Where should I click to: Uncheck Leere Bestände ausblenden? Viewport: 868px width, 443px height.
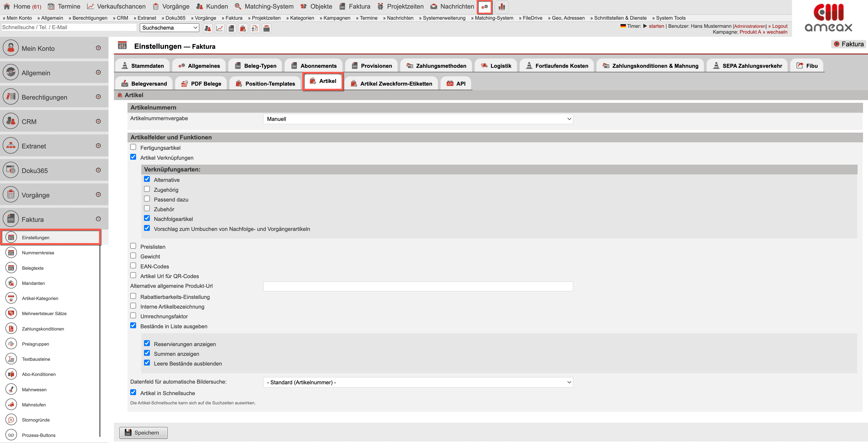coord(147,363)
